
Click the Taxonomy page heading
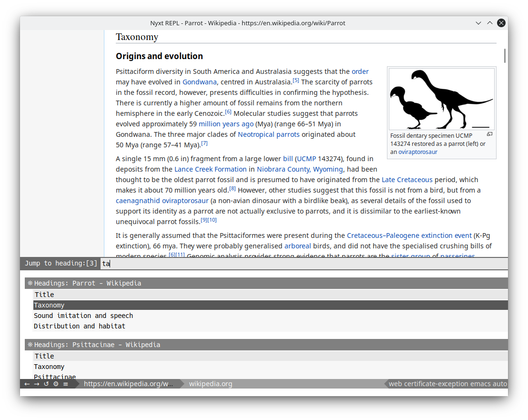137,37
